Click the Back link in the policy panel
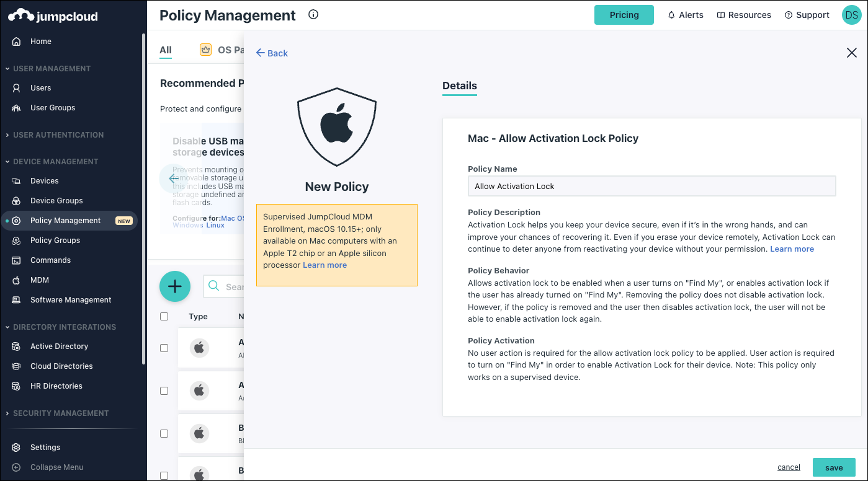The width and height of the screenshot is (868, 481). click(271, 53)
